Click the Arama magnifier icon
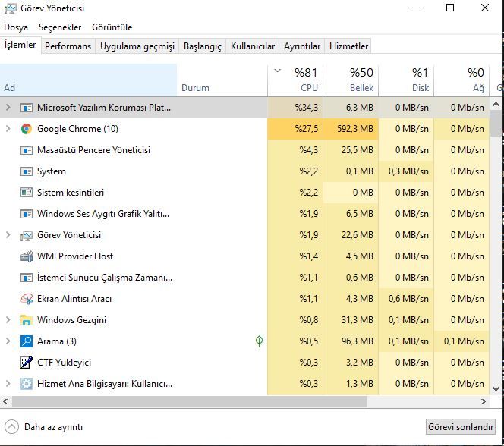This screenshot has height=446, width=504. [27, 341]
